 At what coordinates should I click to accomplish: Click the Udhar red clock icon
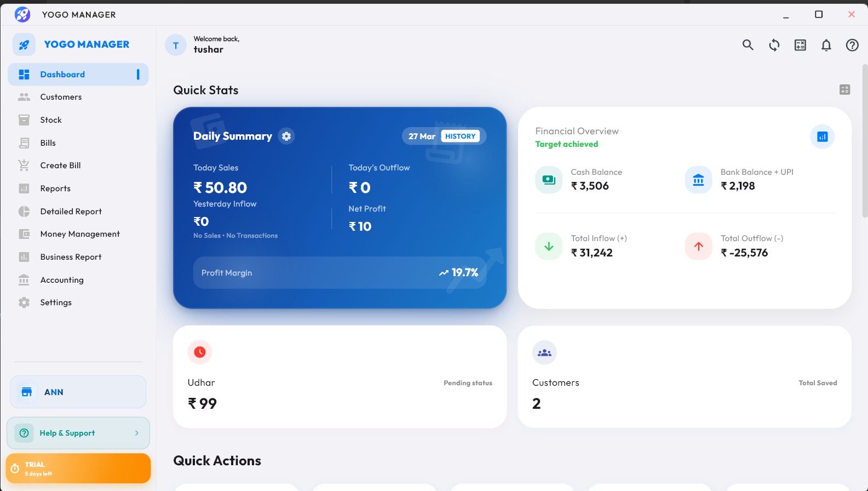point(199,352)
